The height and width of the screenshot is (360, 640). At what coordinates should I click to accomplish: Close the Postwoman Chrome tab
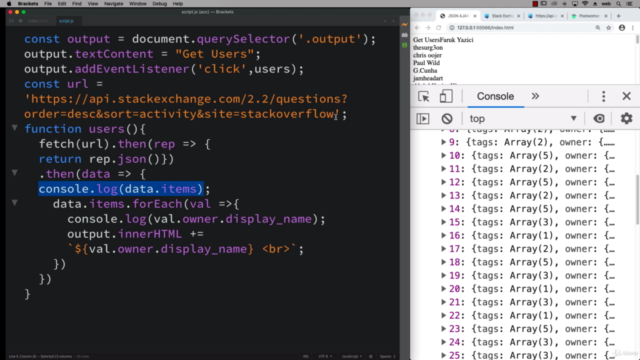(606, 16)
